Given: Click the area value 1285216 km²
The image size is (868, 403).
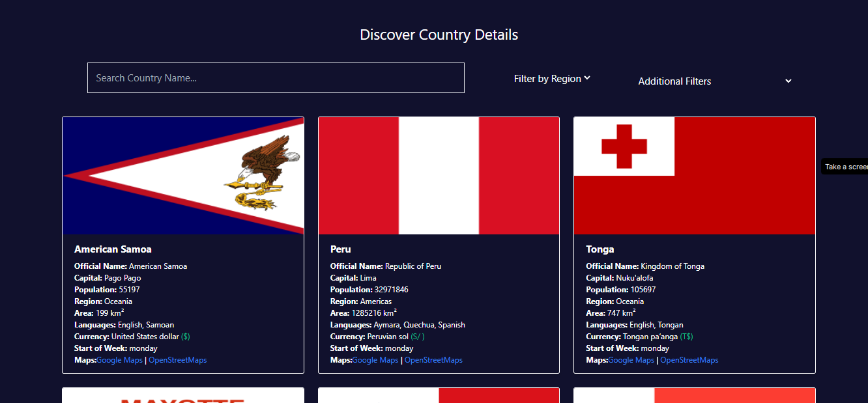Looking at the screenshot, I should coord(374,313).
